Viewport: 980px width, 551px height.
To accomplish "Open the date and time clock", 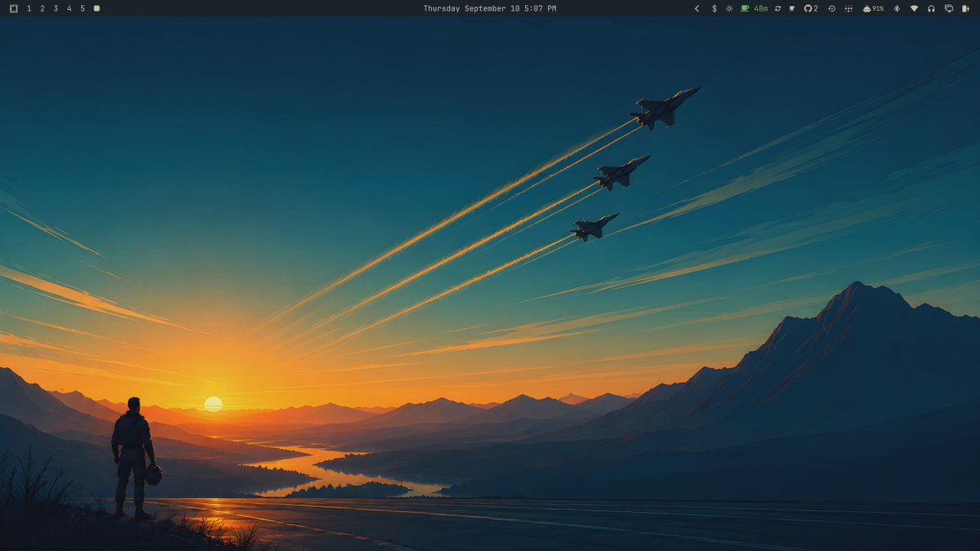I will (x=490, y=8).
